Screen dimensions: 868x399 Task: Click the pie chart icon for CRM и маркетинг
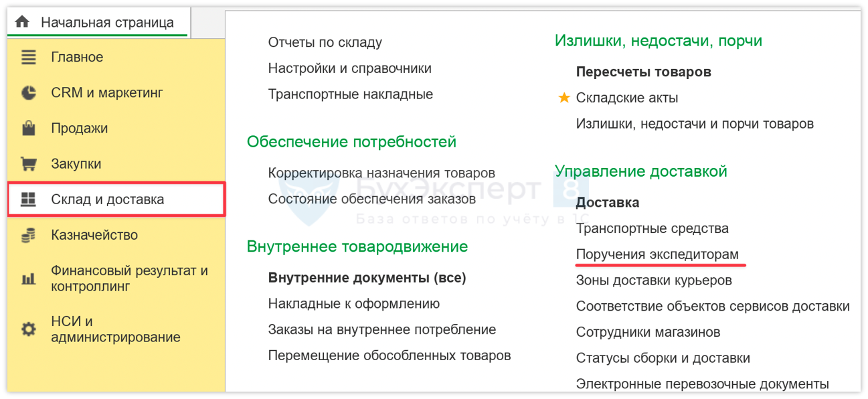[28, 93]
